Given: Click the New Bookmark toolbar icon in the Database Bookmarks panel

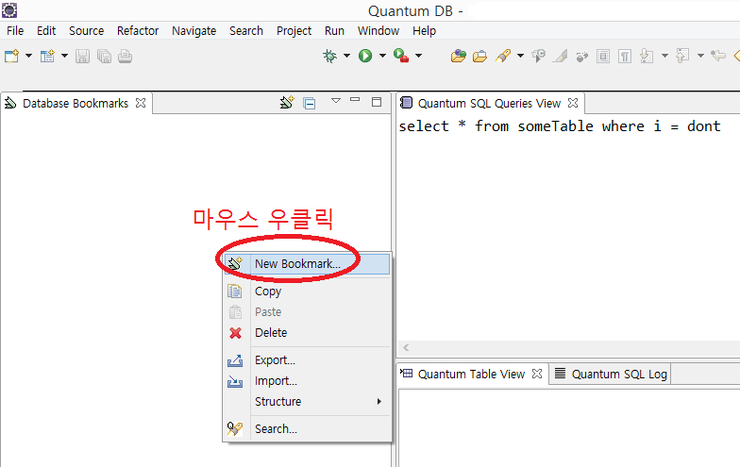Looking at the screenshot, I should click(x=287, y=102).
